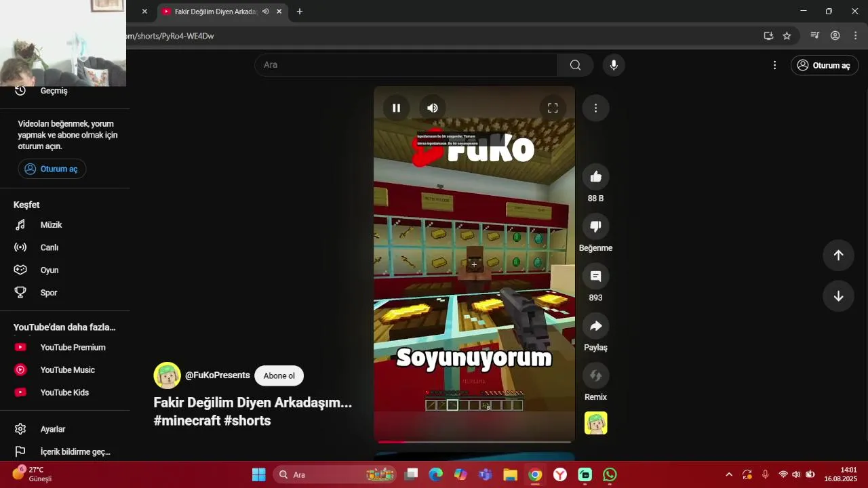Image resolution: width=868 pixels, height=488 pixels.
Task: Open a new browser tab
Action: [300, 12]
